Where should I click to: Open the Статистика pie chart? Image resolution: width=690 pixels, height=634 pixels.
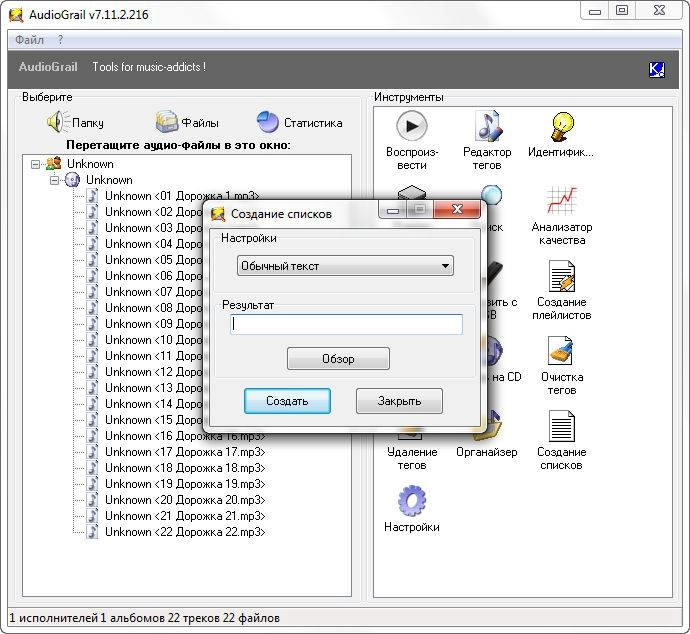click(268, 122)
